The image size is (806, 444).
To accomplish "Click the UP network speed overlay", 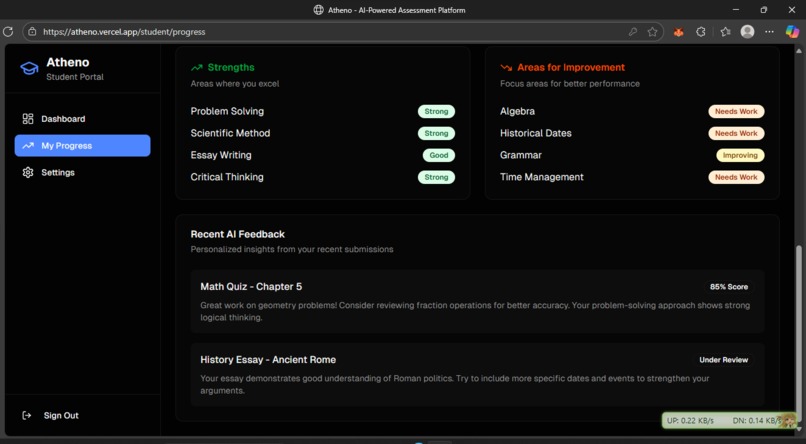I will click(690, 420).
